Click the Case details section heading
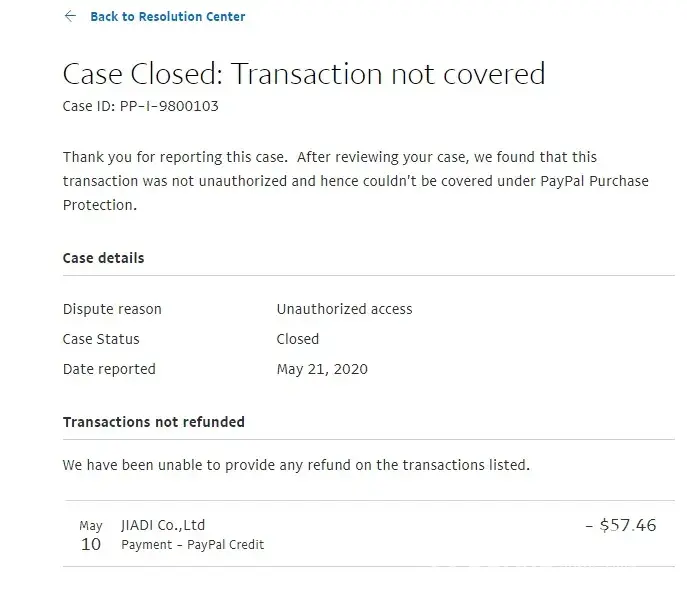 [x=103, y=258]
